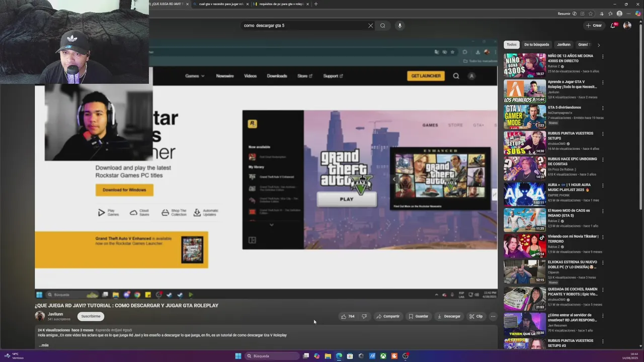Open File Explorer from taskbar
Image resolution: width=644 pixels, height=362 pixels.
[328, 356]
